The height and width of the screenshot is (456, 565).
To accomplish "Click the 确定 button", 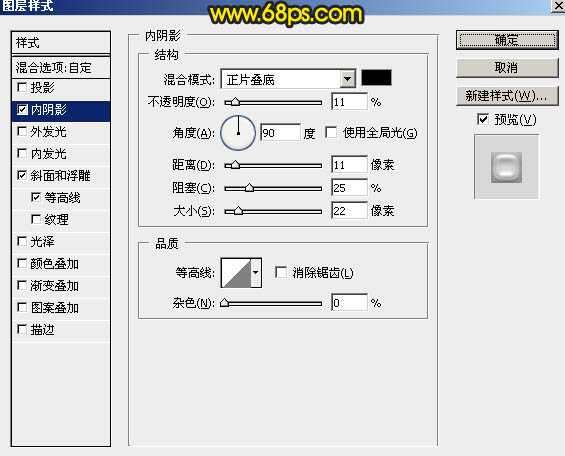I will (507, 40).
